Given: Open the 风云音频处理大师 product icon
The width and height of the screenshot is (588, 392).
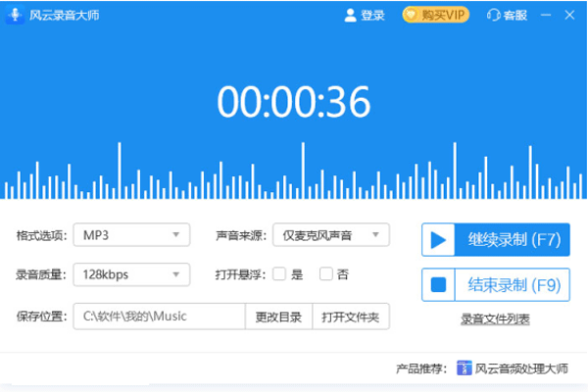Looking at the screenshot, I should pyautogui.click(x=464, y=369).
